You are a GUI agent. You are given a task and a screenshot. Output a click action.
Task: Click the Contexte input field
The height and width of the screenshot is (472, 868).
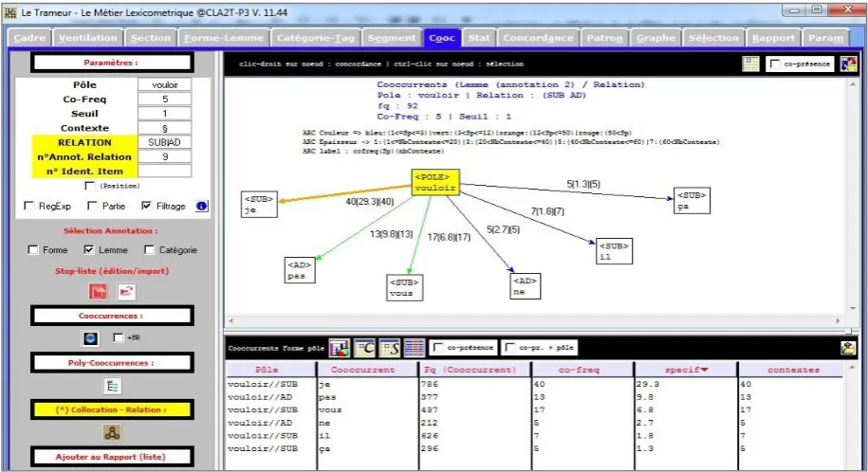point(164,128)
